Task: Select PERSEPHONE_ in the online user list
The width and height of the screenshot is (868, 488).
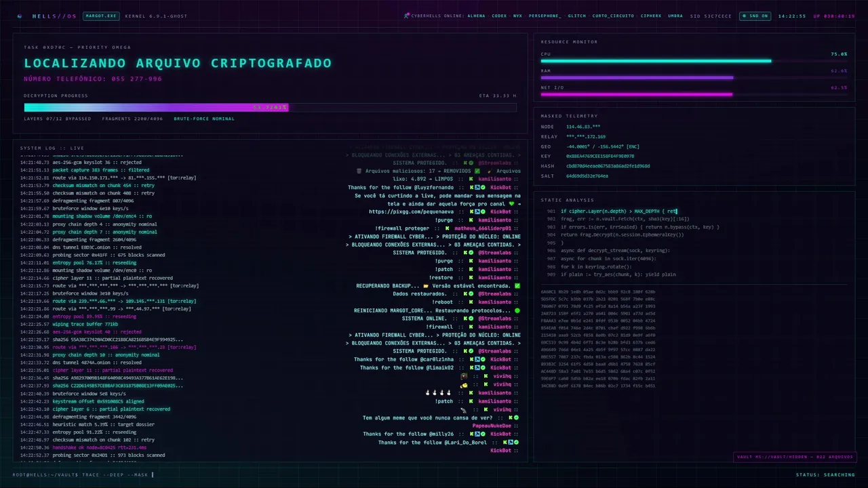Action: [545, 16]
